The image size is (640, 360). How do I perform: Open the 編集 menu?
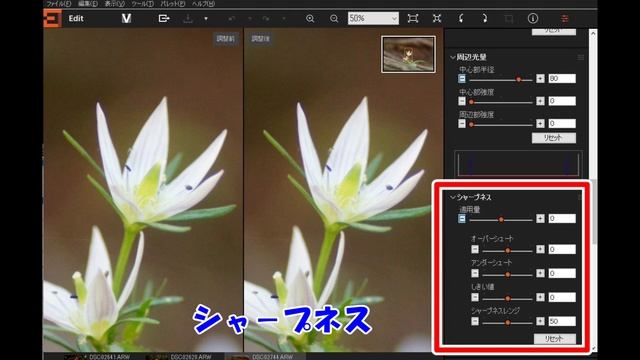tap(88, 4)
